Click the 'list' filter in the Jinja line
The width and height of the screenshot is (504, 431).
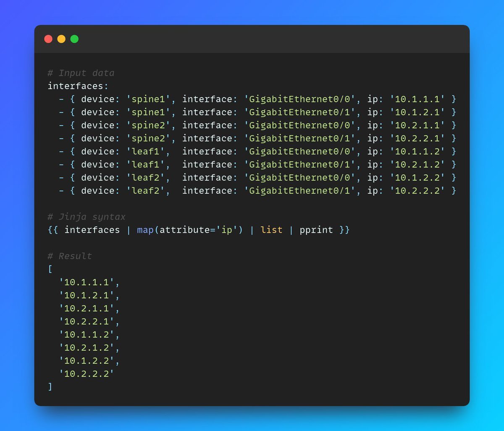point(271,230)
